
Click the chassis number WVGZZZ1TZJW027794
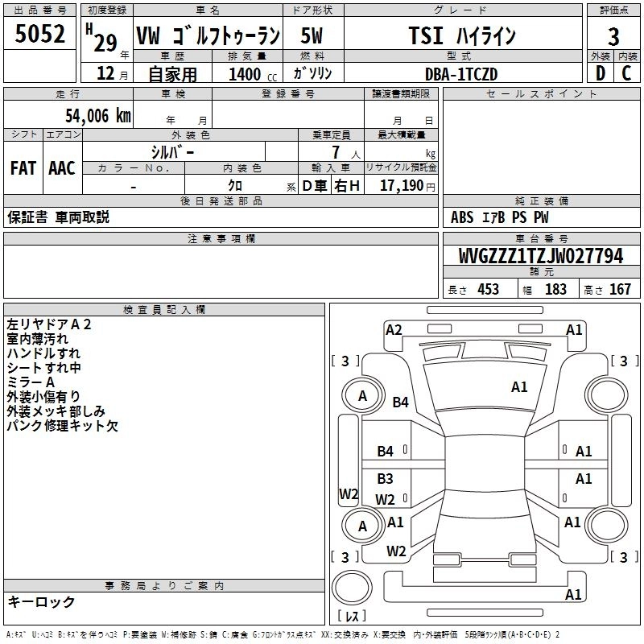pyautogui.click(x=541, y=256)
